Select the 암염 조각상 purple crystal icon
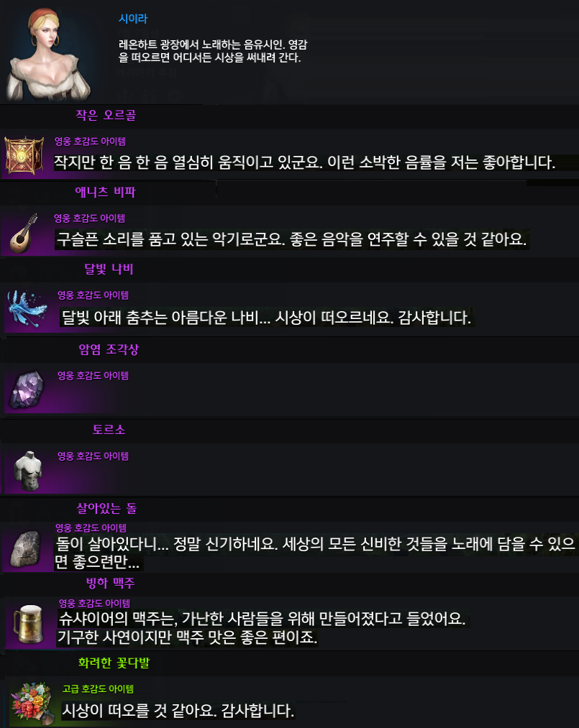Image resolution: width=579 pixels, height=728 pixels. [27, 389]
